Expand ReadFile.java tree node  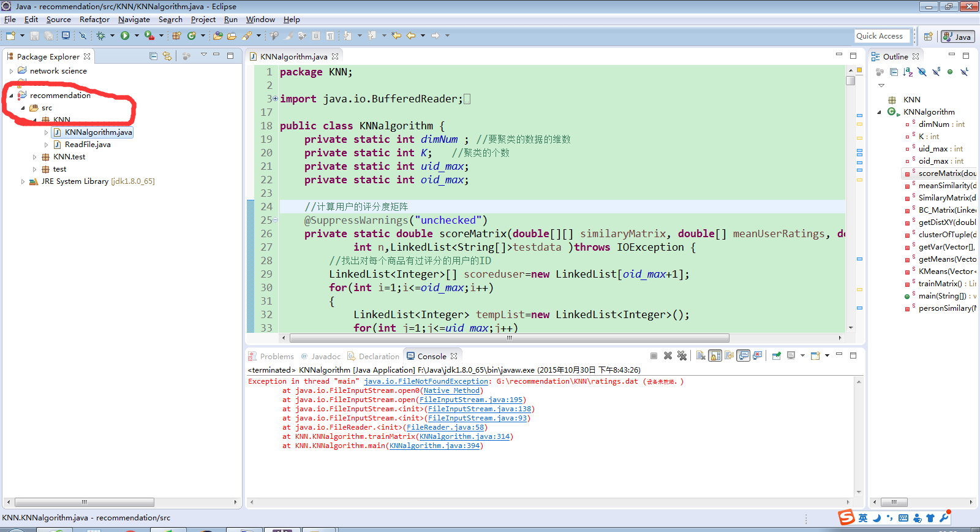(x=46, y=145)
